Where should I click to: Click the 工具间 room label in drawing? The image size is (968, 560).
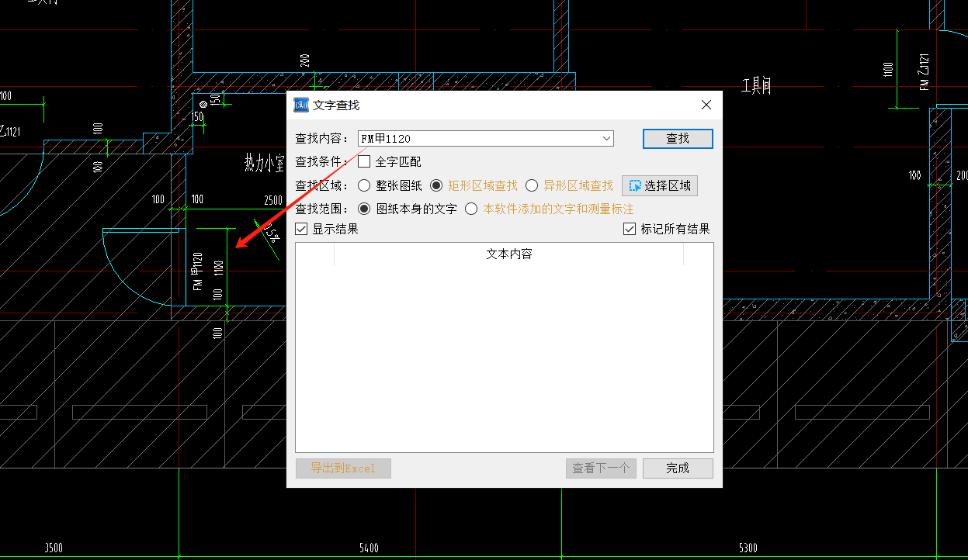point(756,85)
